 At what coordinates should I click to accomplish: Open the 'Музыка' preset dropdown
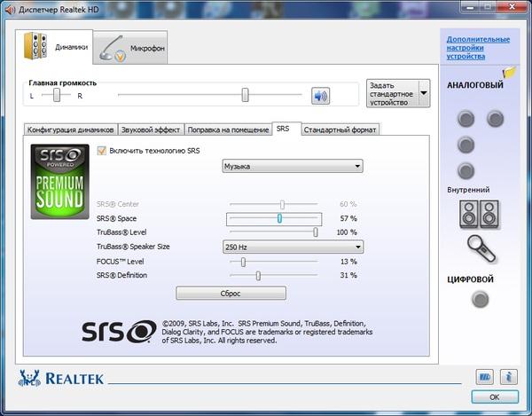[x=293, y=166]
